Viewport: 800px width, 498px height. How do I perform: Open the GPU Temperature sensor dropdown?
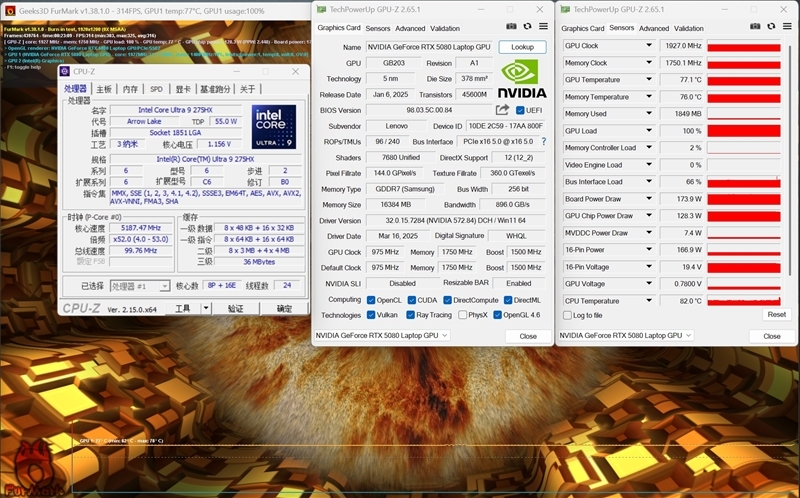(649, 79)
